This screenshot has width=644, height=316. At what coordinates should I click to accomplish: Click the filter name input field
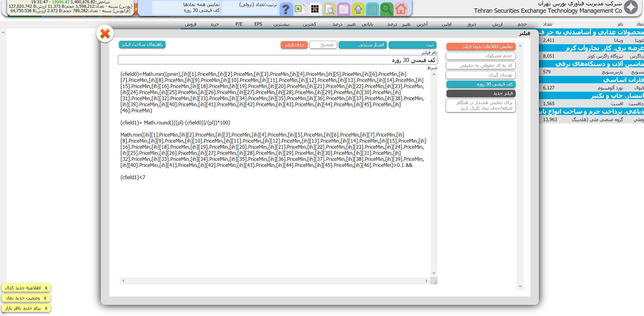(x=277, y=60)
